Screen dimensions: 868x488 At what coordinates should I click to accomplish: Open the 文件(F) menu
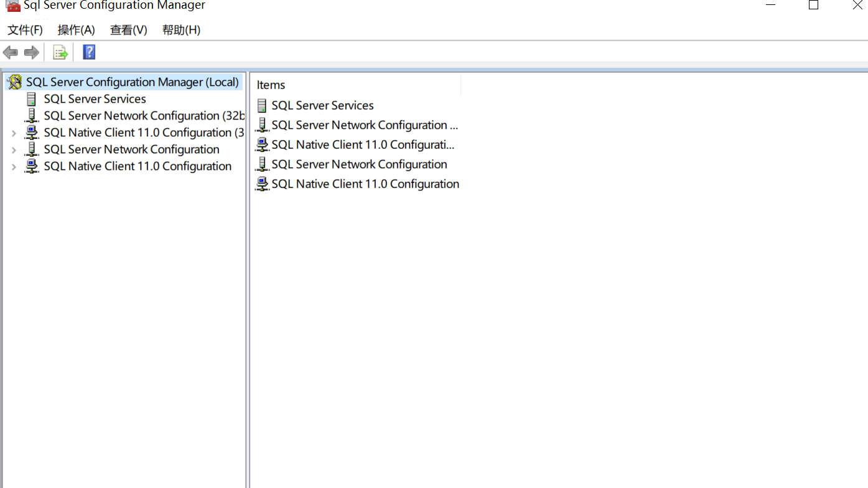pos(24,29)
